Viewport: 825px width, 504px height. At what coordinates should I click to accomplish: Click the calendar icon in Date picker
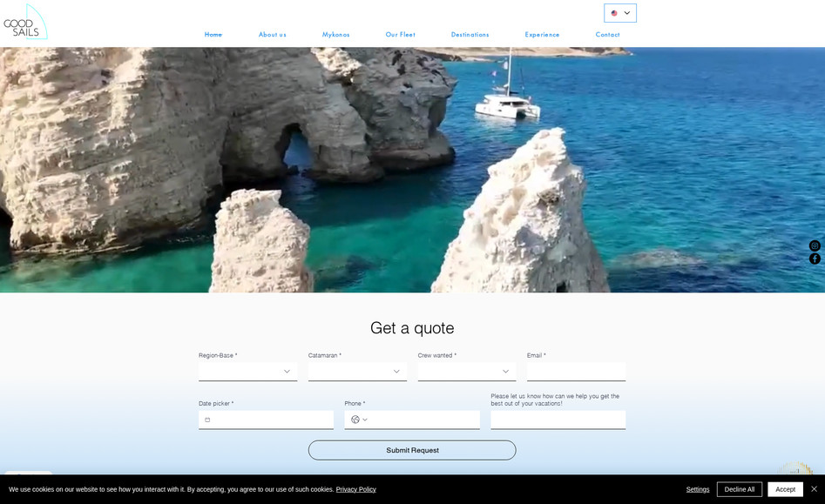[207, 420]
